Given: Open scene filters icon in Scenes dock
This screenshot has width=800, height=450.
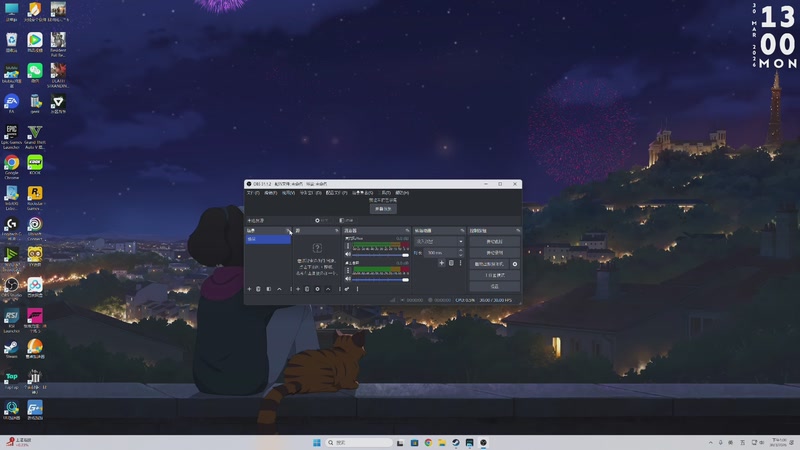Looking at the screenshot, I should [269, 289].
